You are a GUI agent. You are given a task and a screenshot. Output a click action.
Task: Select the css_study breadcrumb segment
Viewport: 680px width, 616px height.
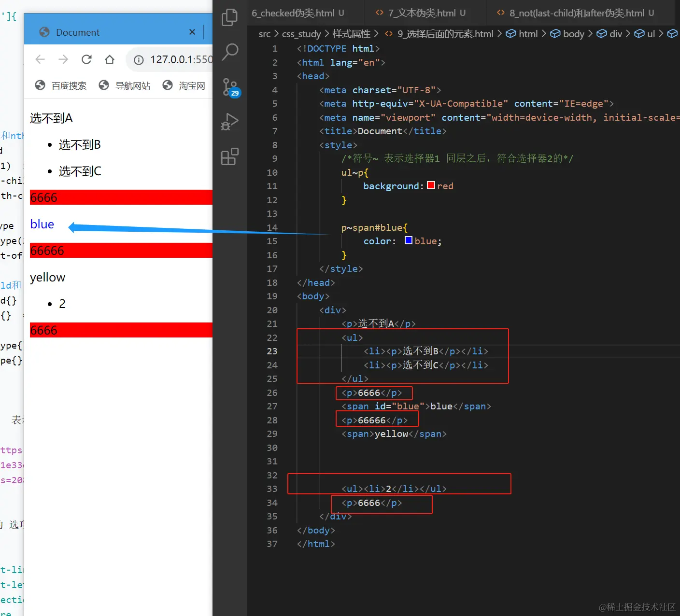coord(301,34)
